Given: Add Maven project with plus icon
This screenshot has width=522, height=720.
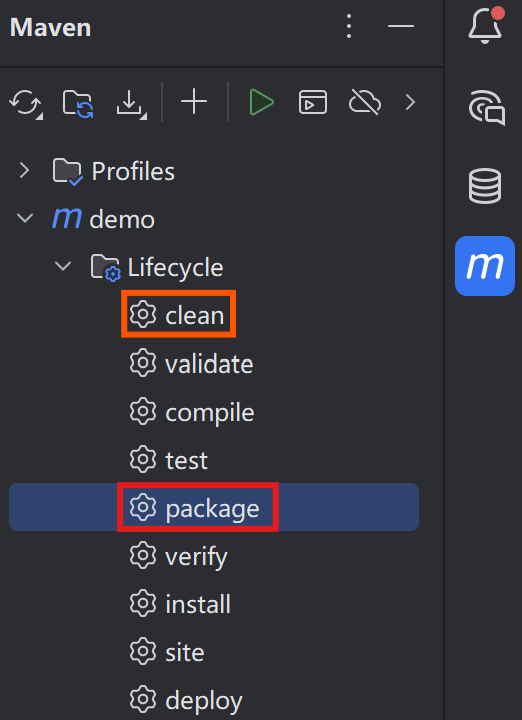Looking at the screenshot, I should coord(194,102).
